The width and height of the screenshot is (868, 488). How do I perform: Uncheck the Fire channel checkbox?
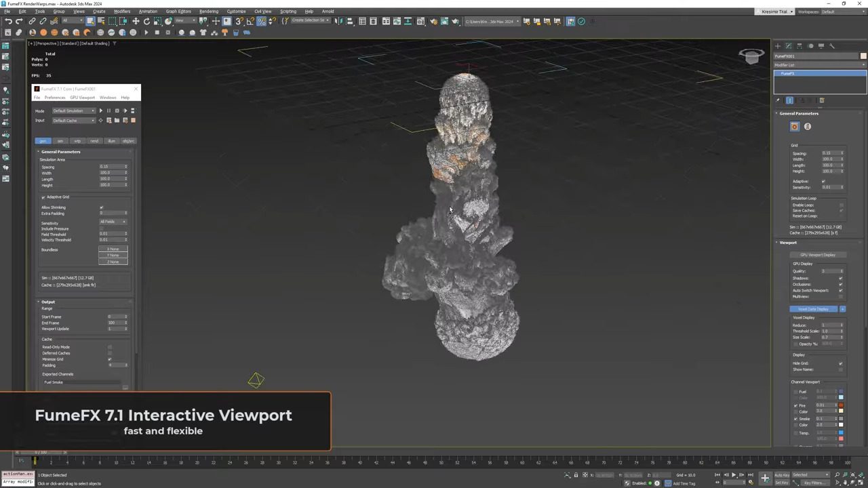coord(795,405)
